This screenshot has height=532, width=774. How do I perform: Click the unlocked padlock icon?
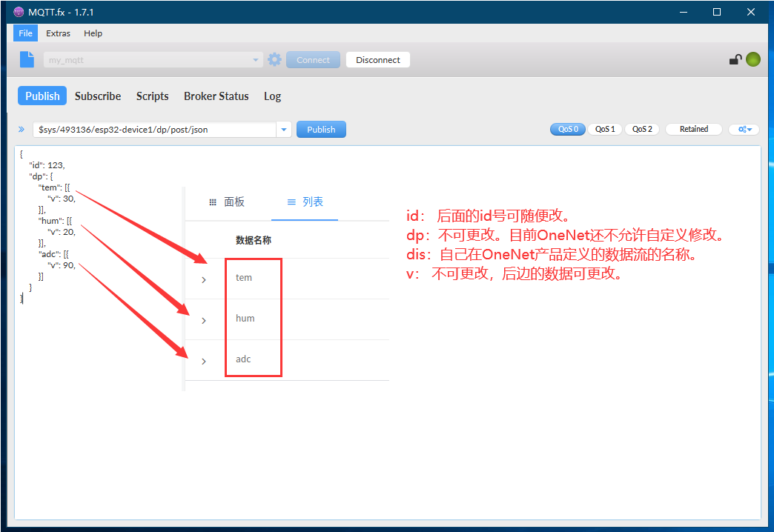(x=735, y=60)
